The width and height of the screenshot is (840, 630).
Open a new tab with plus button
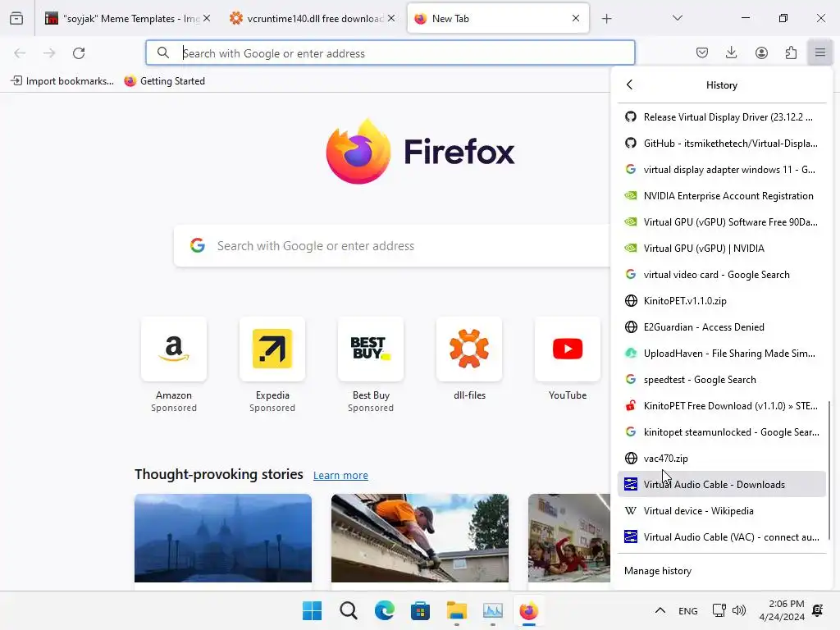[x=606, y=19]
